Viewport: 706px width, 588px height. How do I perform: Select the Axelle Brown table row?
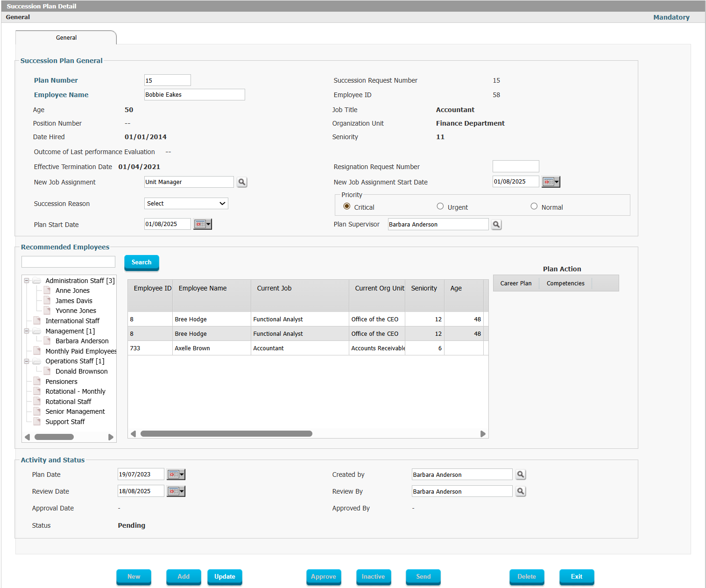click(308, 348)
